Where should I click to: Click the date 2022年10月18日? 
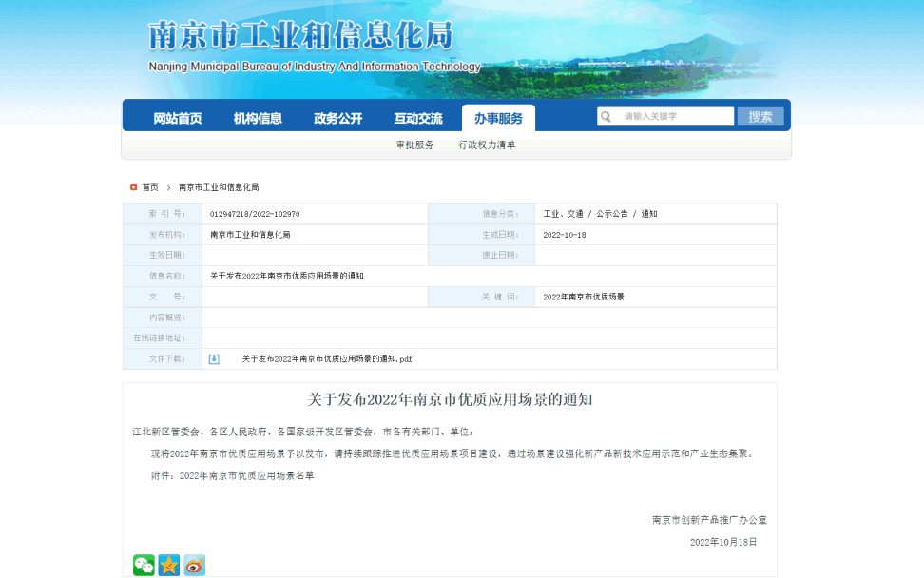click(x=723, y=542)
